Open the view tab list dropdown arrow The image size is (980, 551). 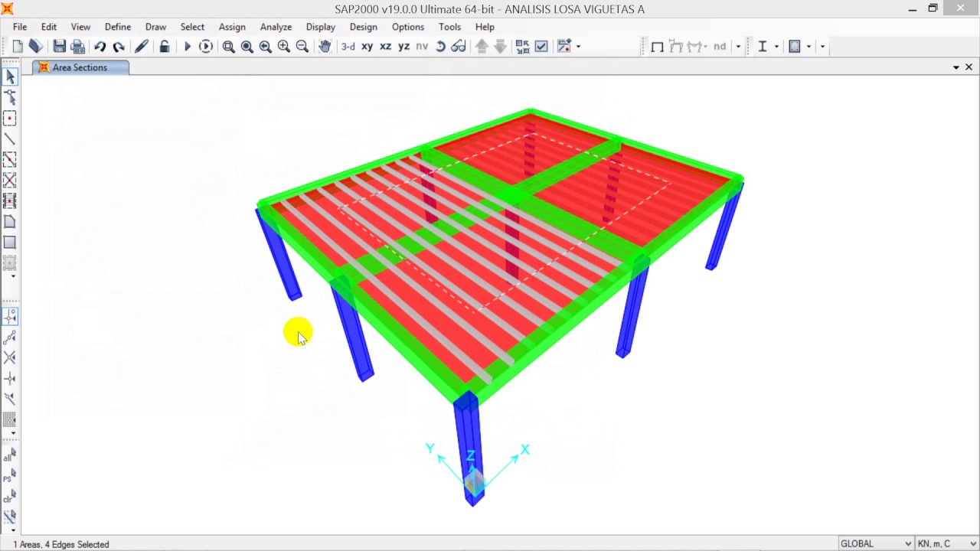point(956,67)
